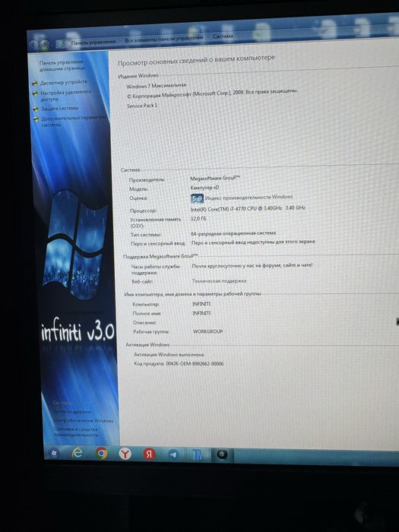Click the Перо и сенсорный ввод value text

(x=253, y=242)
